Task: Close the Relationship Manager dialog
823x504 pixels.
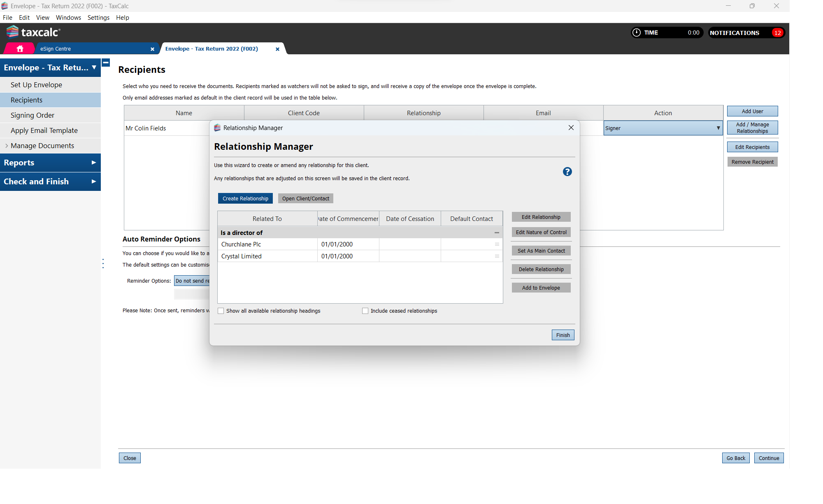Action: pos(571,128)
